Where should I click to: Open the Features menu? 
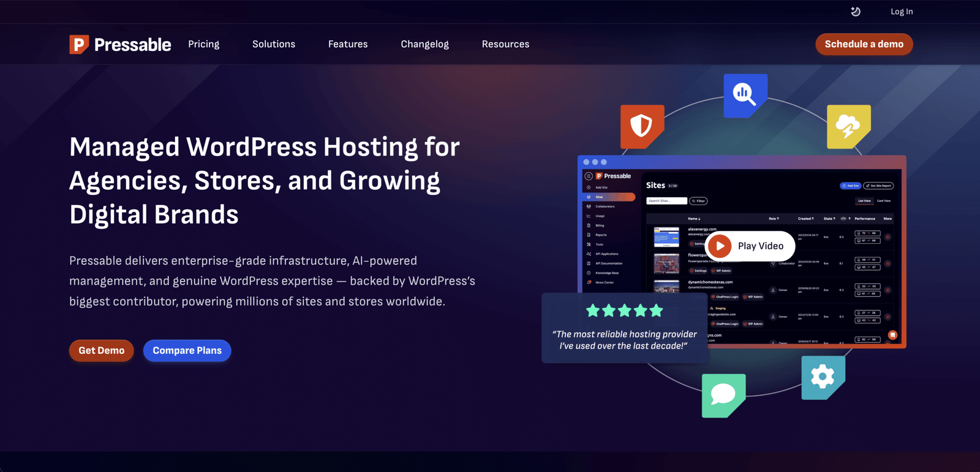coord(348,44)
